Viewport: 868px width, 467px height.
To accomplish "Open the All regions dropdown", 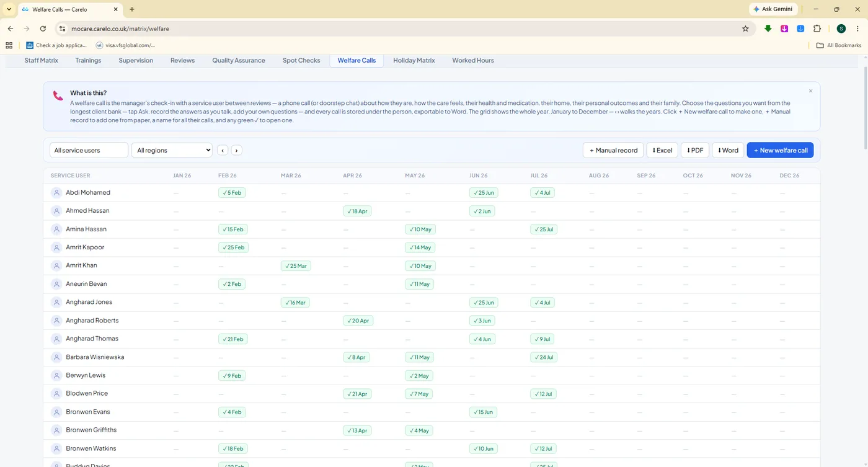I will 172,150.
